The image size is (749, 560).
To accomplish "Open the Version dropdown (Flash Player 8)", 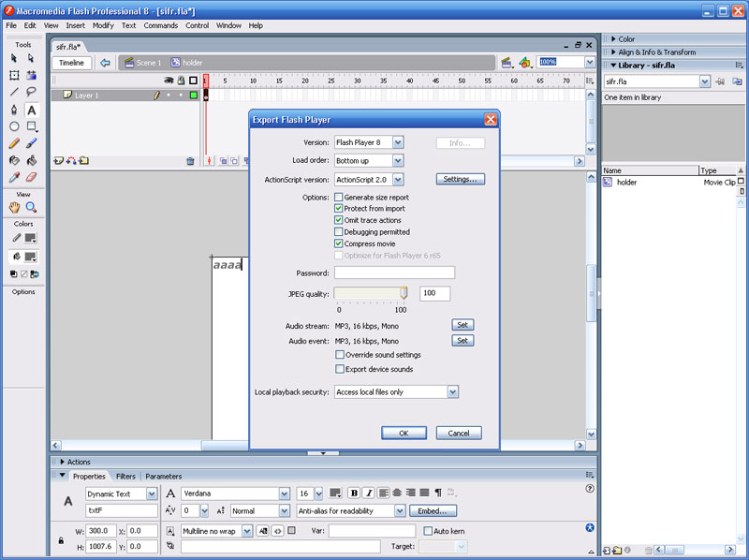I will coord(398,142).
